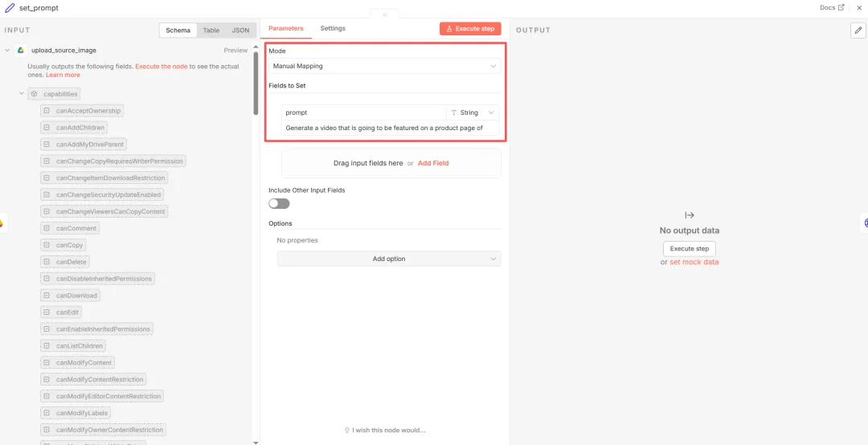Viewport: 868px width, 445px height.
Task: Click the flask icon on Execute step button
Action: click(449, 29)
